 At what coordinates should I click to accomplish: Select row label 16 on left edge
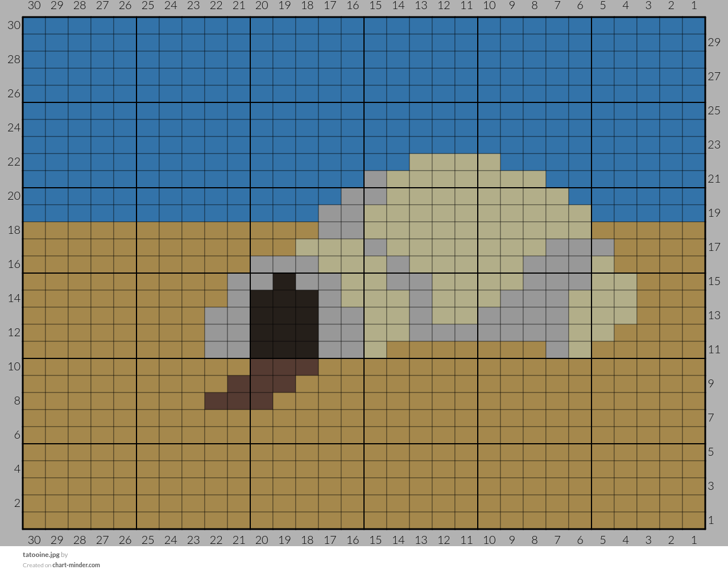pos(14,264)
